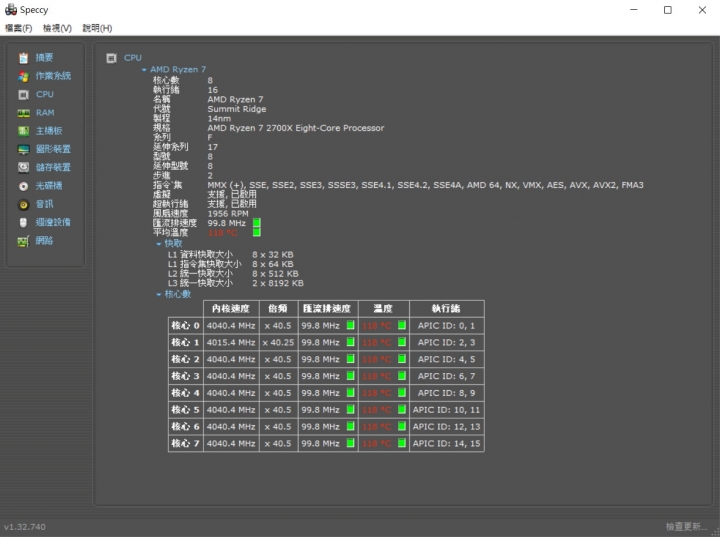Click the 網路 network card icon
The image size is (720, 537).
point(23,241)
